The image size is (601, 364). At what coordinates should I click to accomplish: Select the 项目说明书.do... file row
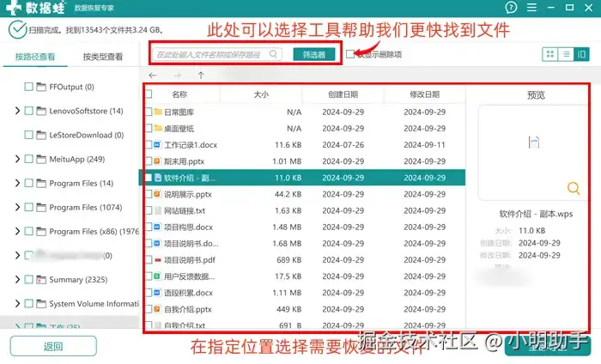coord(305,244)
